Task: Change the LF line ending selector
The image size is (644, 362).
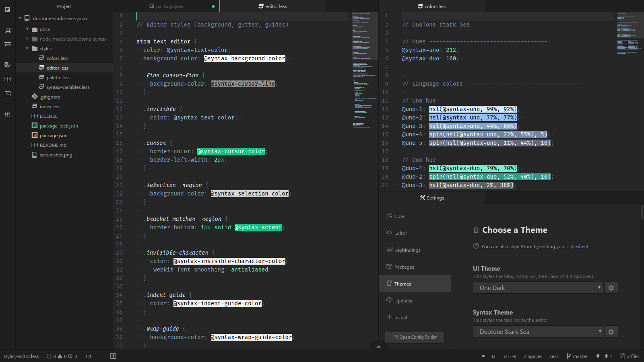Action: click(x=494, y=356)
